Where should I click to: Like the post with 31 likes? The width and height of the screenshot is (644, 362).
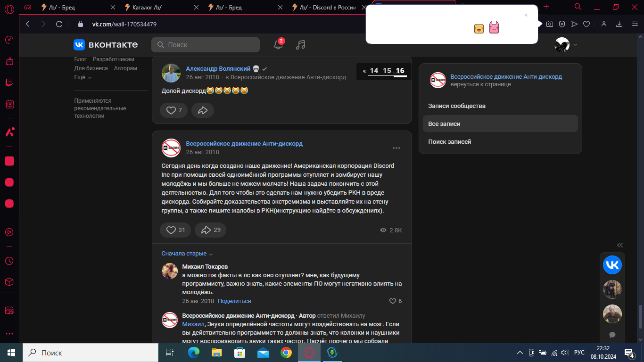[175, 230]
